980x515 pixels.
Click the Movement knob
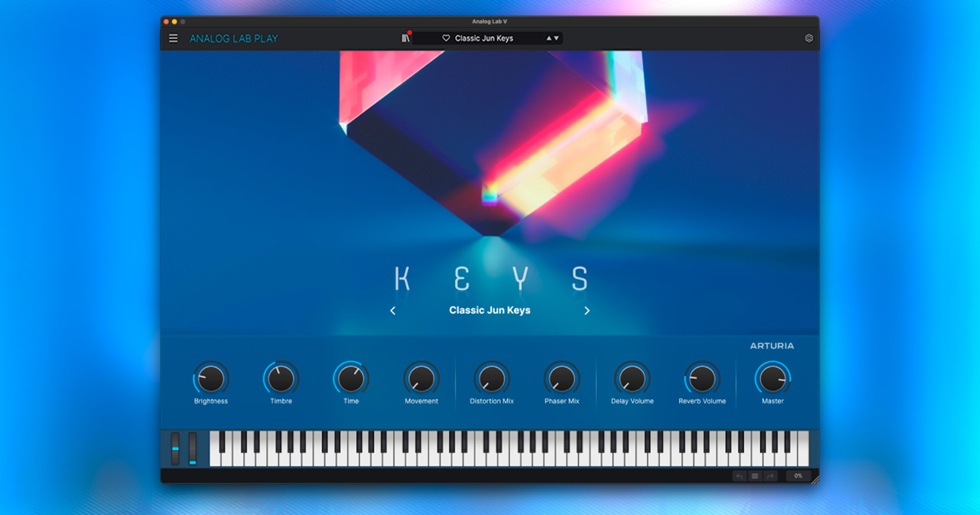pos(422,379)
